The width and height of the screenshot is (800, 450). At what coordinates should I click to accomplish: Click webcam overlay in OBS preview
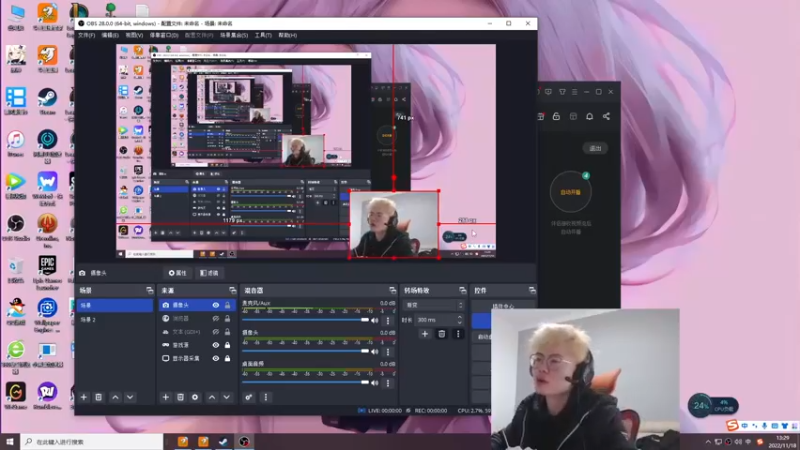point(394,224)
